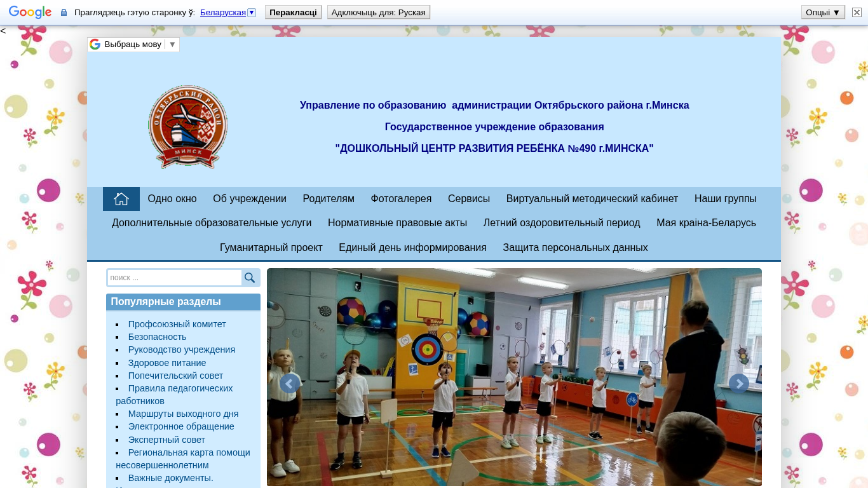Open Здоровое питание link
Viewport: 868px width, 488px height.
[167, 363]
